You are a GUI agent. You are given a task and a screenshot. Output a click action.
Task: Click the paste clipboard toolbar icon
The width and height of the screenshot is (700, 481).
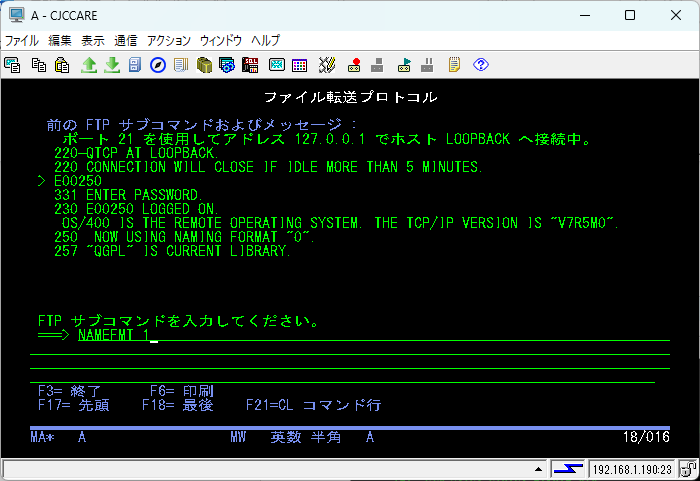[x=62, y=65]
